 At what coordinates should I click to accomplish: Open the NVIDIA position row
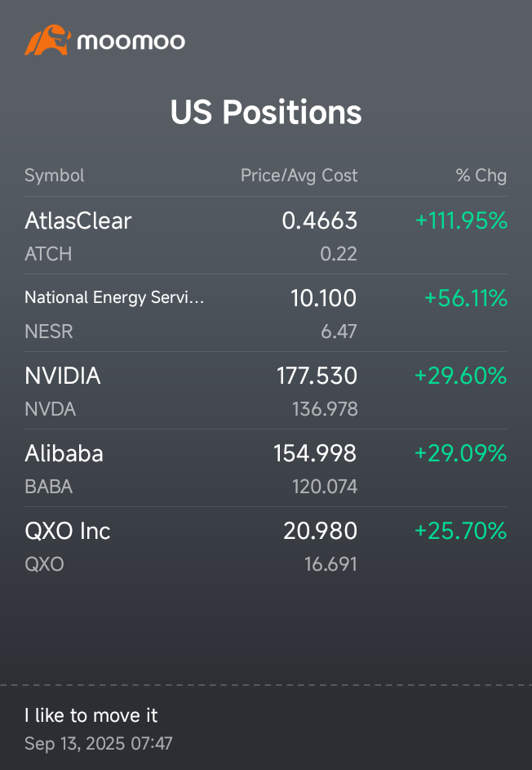tap(63, 376)
